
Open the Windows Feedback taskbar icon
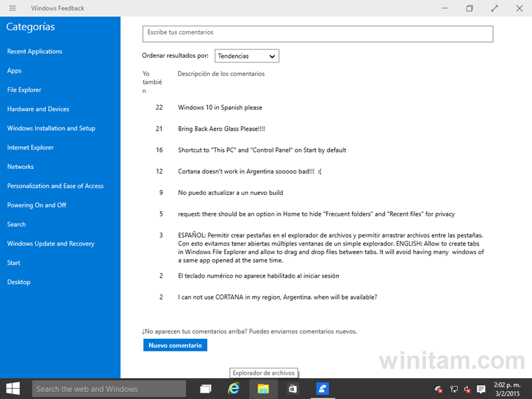click(322, 388)
